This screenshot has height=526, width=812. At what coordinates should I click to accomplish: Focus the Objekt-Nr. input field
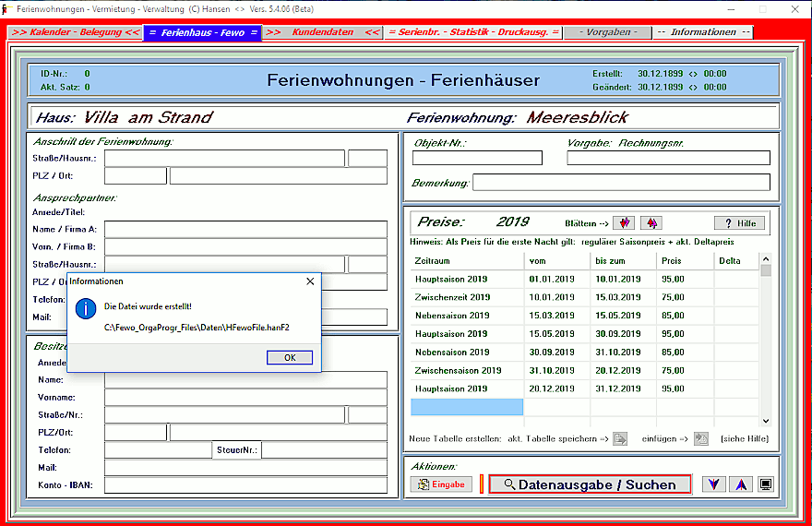477,159
